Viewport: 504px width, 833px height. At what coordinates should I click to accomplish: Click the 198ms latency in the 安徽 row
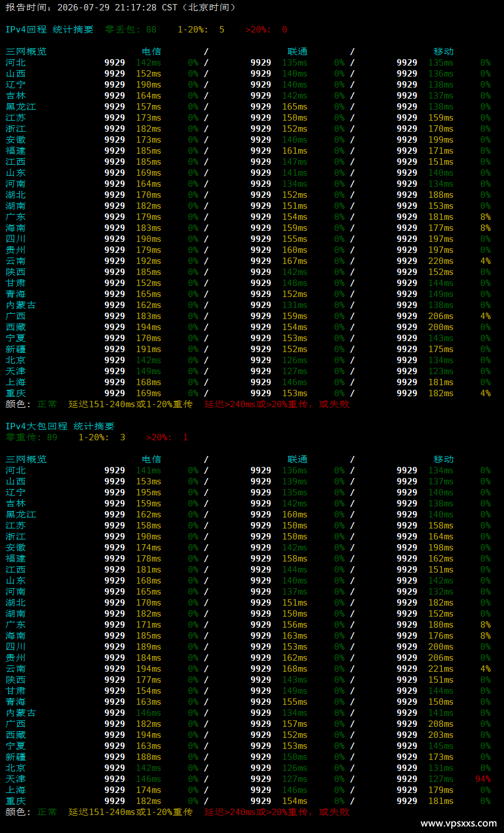coord(441,548)
